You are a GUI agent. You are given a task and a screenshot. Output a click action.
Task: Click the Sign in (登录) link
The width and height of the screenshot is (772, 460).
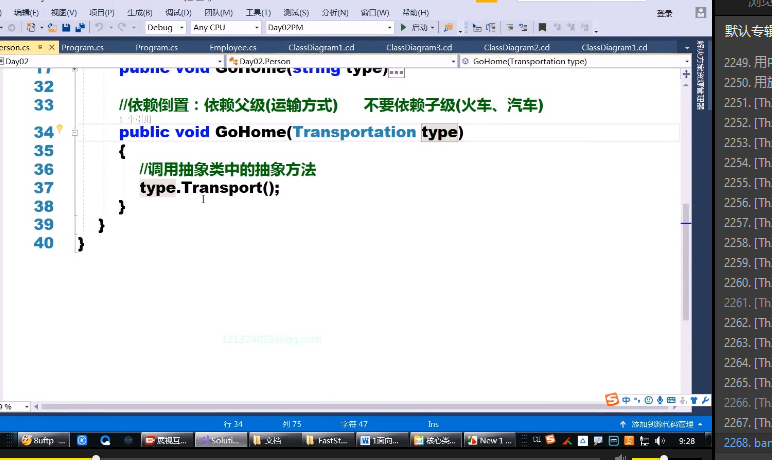664,13
